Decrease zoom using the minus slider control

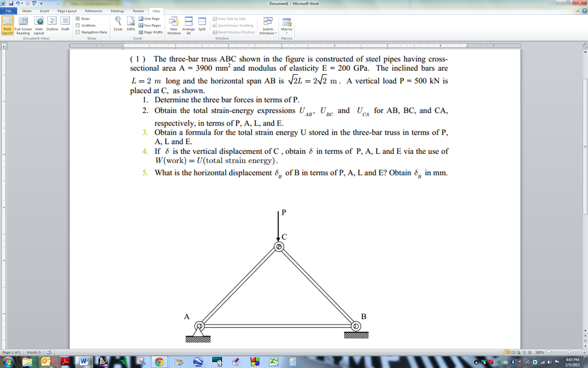(x=549, y=352)
